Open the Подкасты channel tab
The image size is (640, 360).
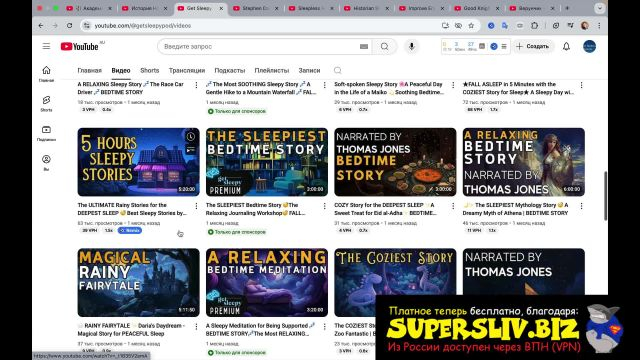point(230,70)
